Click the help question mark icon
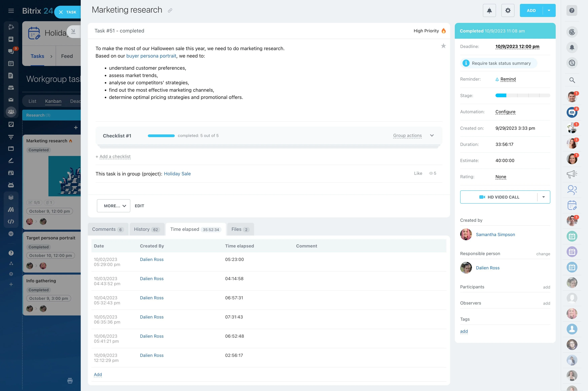The image size is (588, 391). click(x=572, y=10)
